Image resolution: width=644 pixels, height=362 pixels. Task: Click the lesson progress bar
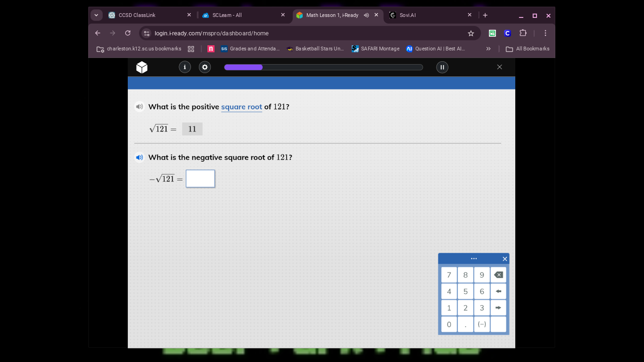(x=323, y=67)
